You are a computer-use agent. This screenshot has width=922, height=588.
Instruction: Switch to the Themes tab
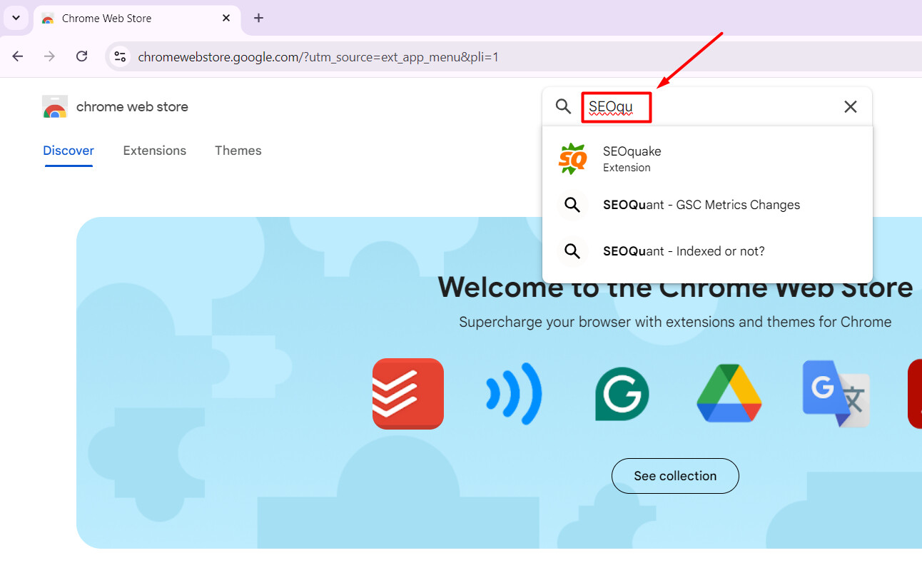click(238, 151)
